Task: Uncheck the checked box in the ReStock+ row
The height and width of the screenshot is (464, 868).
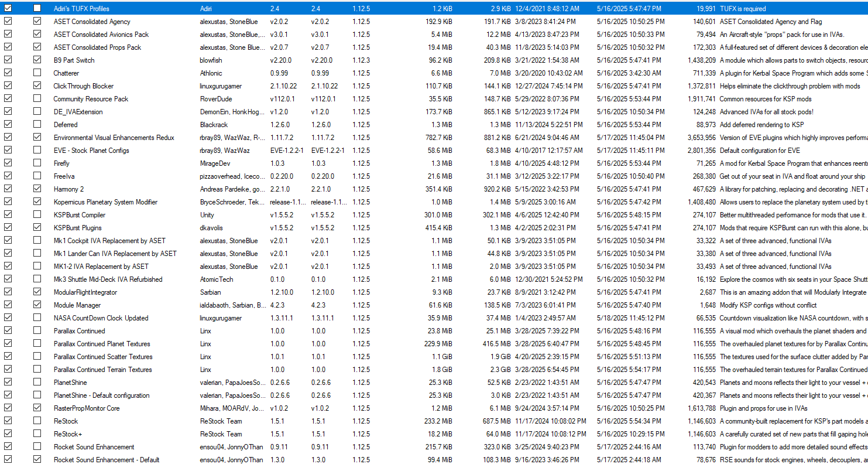Action: (8, 434)
